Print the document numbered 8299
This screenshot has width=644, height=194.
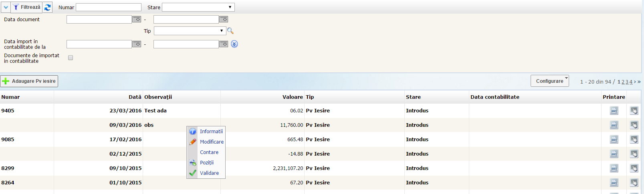click(x=614, y=168)
